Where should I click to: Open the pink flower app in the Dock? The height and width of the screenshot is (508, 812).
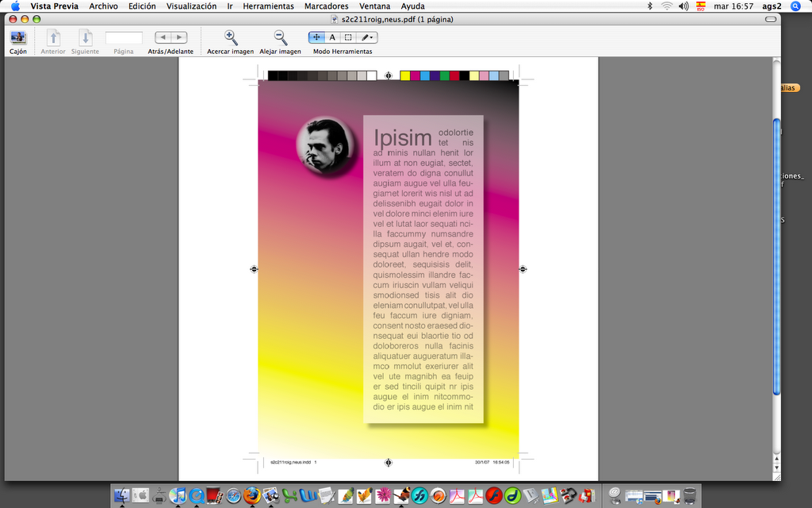(383, 495)
